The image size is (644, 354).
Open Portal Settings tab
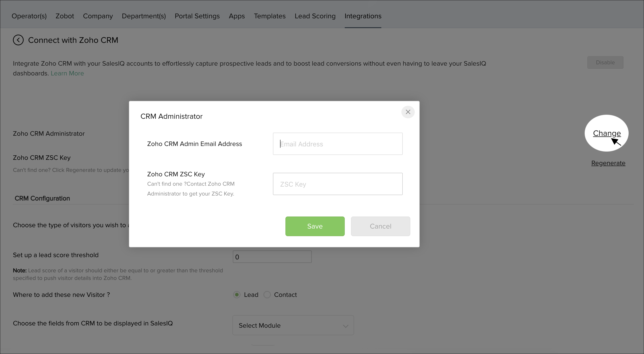pos(197,16)
